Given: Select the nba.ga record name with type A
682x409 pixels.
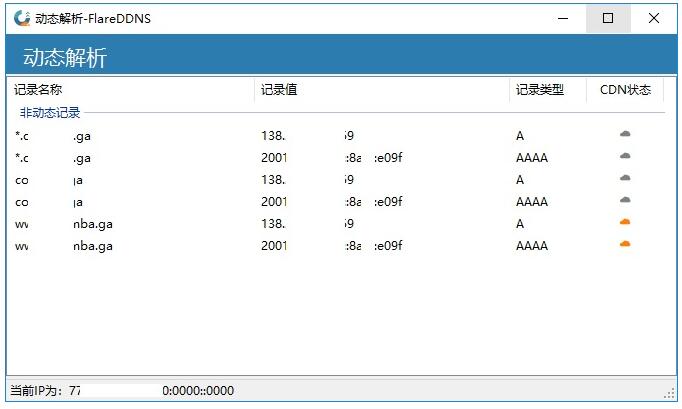Looking at the screenshot, I should 64,224.
